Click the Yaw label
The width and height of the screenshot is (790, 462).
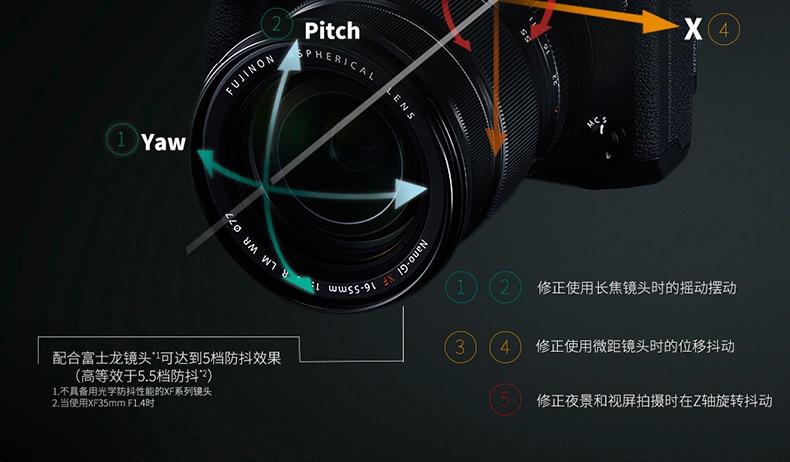click(x=163, y=142)
